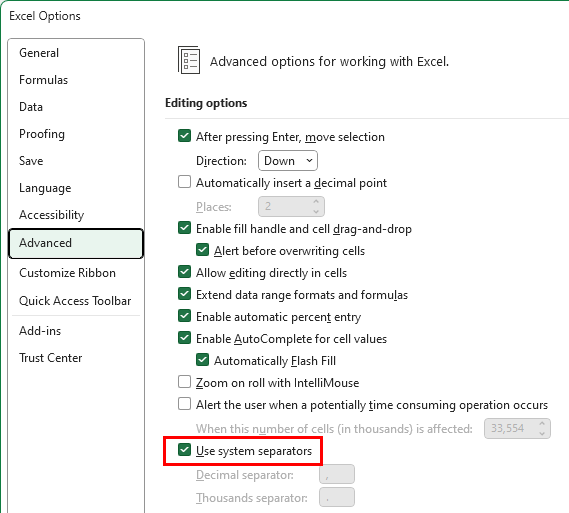Open the Save options category
The width and height of the screenshot is (569, 513).
[31, 161]
